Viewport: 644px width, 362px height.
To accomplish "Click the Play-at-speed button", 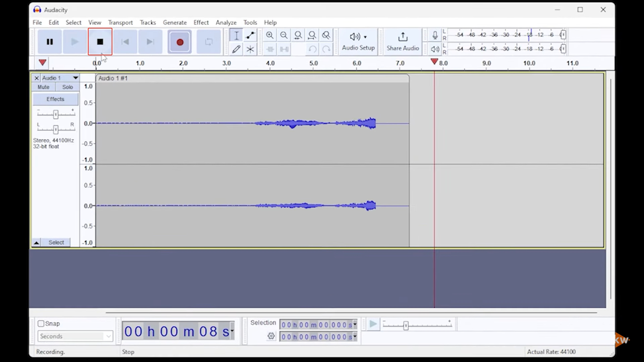I will pos(373,325).
